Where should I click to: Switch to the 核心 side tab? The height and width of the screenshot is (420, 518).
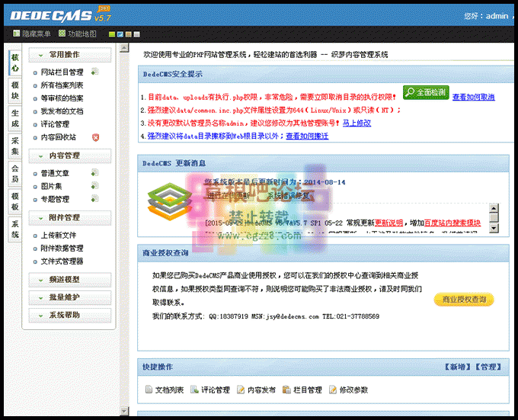point(15,63)
